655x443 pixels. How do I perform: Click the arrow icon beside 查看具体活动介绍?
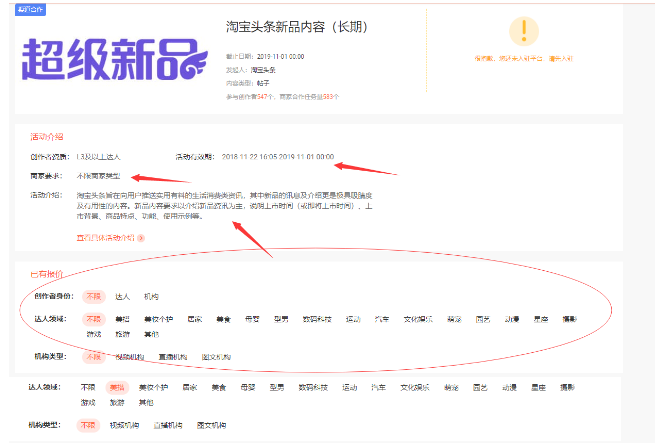141,238
